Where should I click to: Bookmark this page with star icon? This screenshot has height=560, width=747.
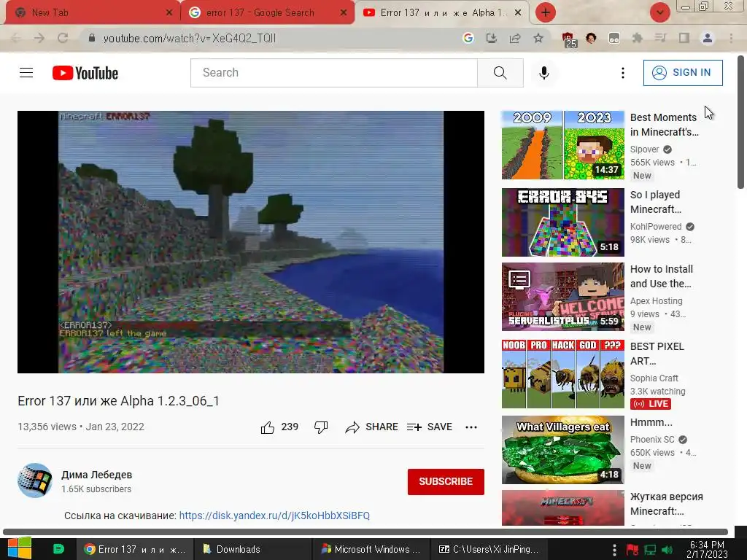[538, 38]
